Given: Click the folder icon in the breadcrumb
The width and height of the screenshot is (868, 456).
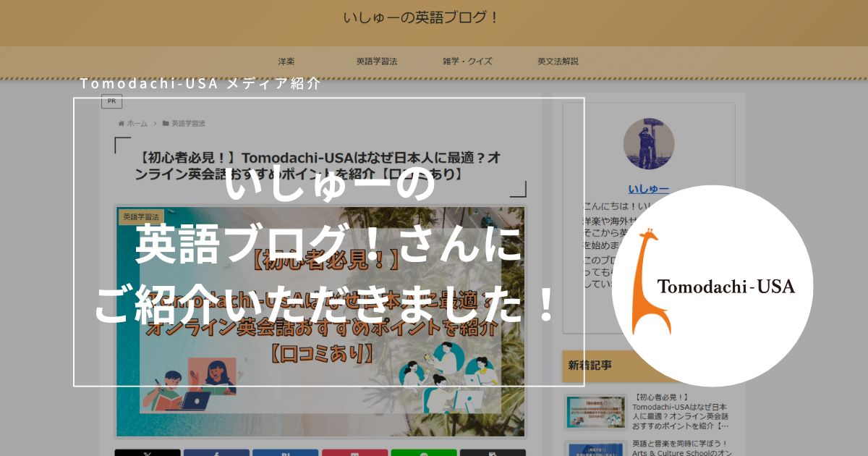Looking at the screenshot, I should click(x=166, y=124).
